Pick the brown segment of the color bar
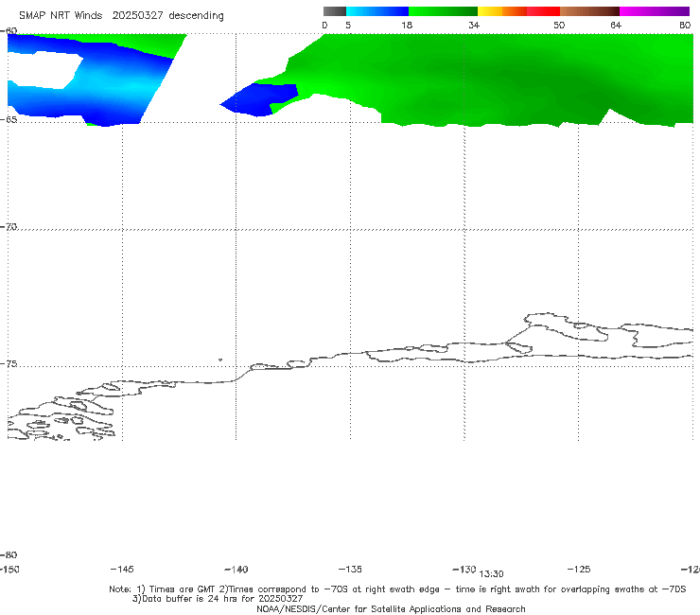The width and height of the screenshot is (700, 615). 589,11
